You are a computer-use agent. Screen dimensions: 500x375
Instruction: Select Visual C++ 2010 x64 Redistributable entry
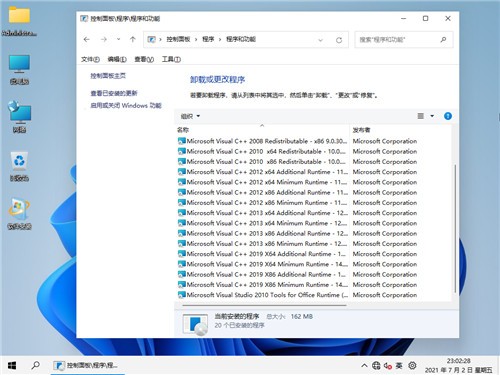pos(263,152)
